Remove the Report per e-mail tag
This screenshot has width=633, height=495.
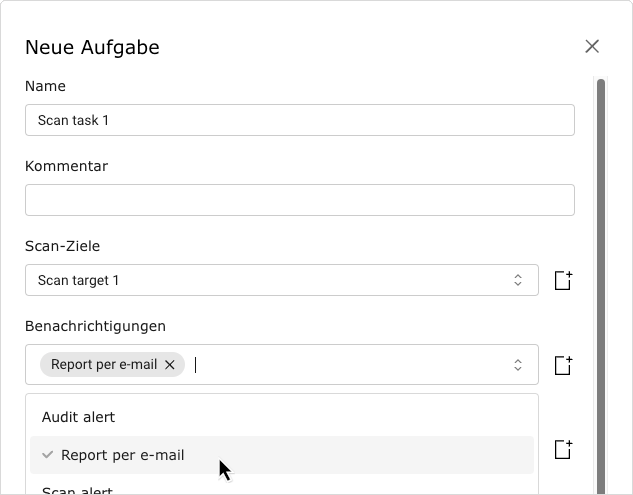tap(170, 365)
